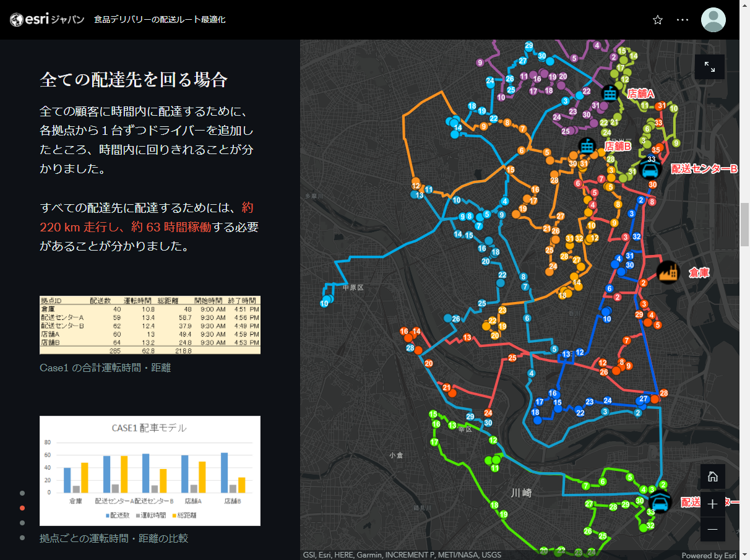The width and height of the screenshot is (750, 560).
Task: Click the page vertical scrollbar thumb
Action: (744, 224)
